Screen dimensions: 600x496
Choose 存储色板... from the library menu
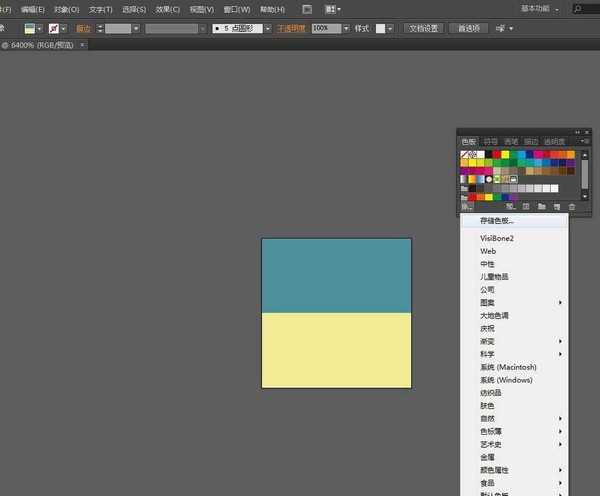[496, 220]
